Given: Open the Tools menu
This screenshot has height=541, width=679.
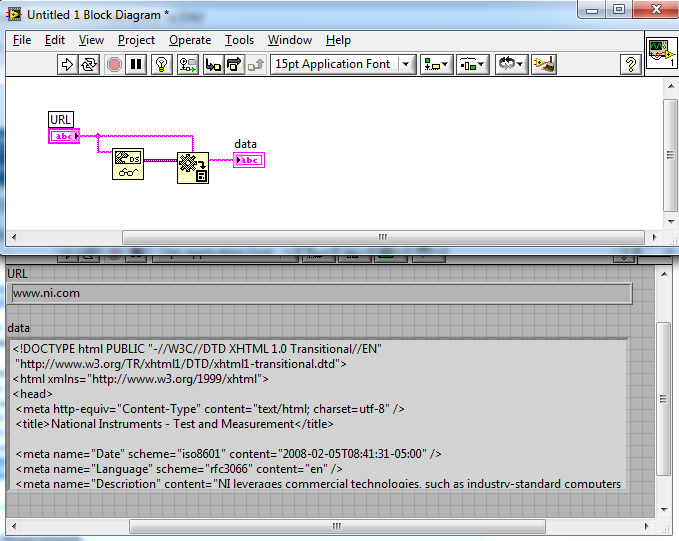Looking at the screenshot, I should click(239, 40).
